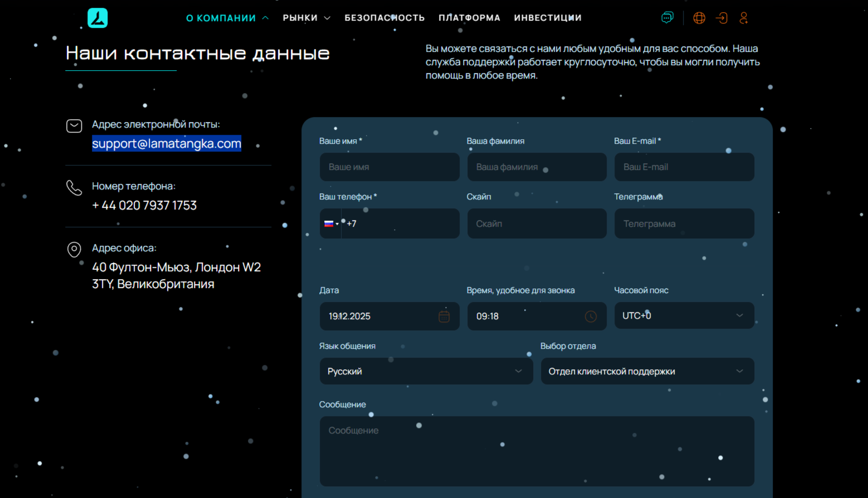The image size is (868, 498).
Task: Open the РЫНКИ menu
Action: [306, 18]
